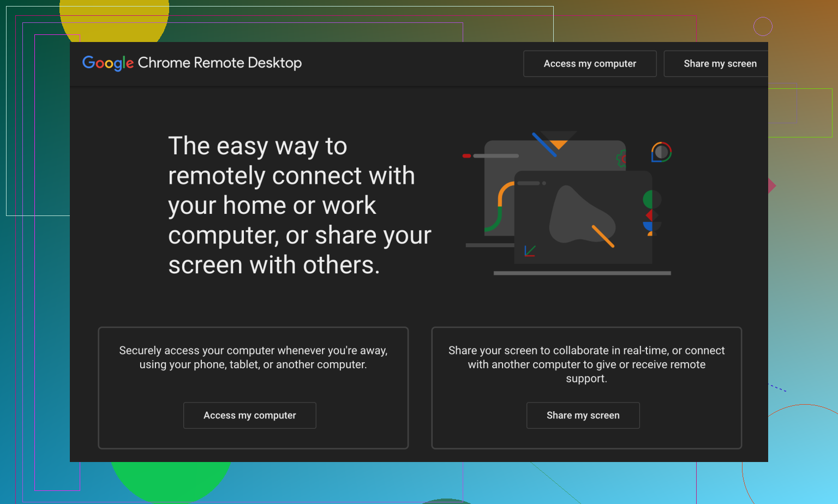Click the Securely access your computer description

(x=253, y=357)
